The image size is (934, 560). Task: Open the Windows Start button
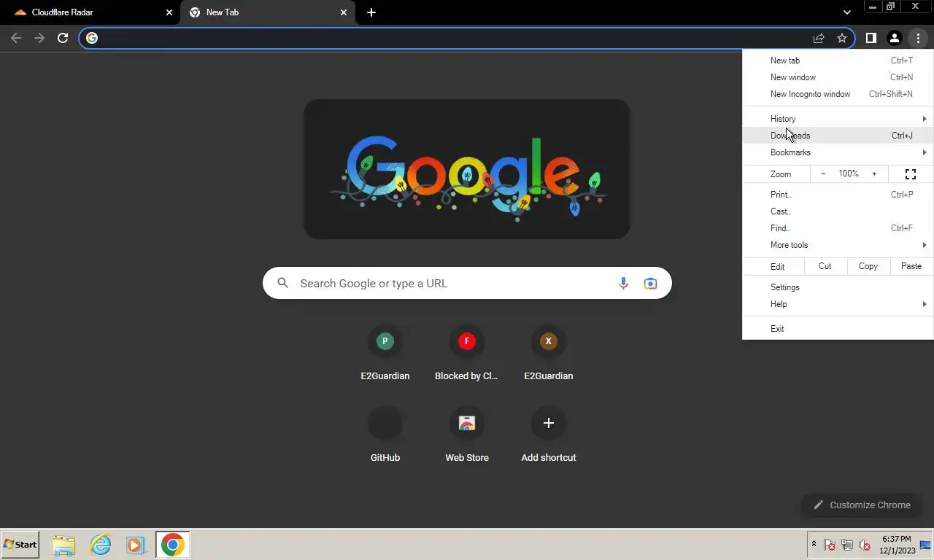click(x=20, y=545)
